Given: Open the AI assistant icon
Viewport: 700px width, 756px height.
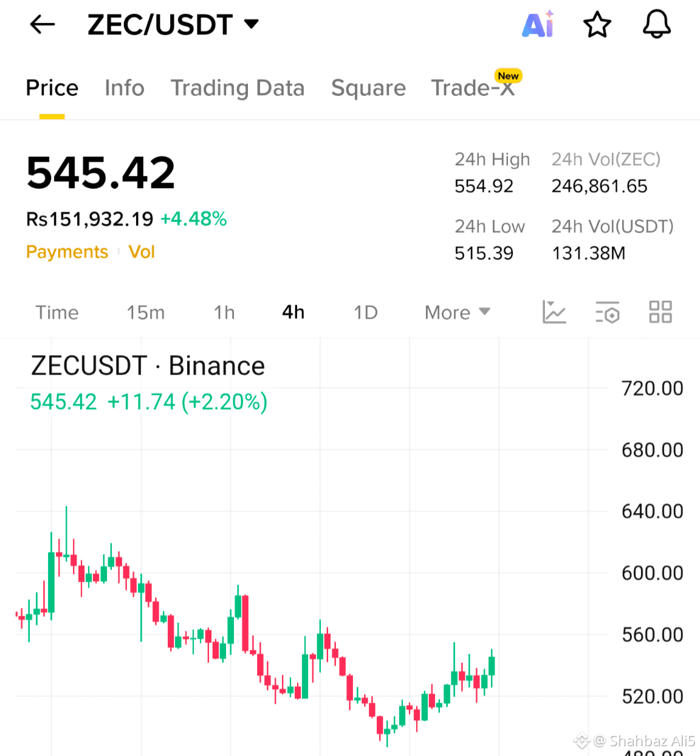Looking at the screenshot, I should pos(538,25).
